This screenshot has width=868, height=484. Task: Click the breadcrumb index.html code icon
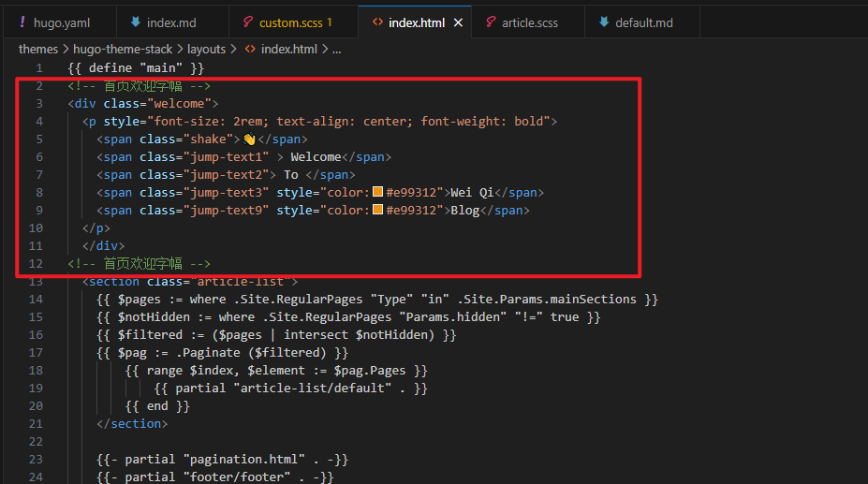click(250, 49)
